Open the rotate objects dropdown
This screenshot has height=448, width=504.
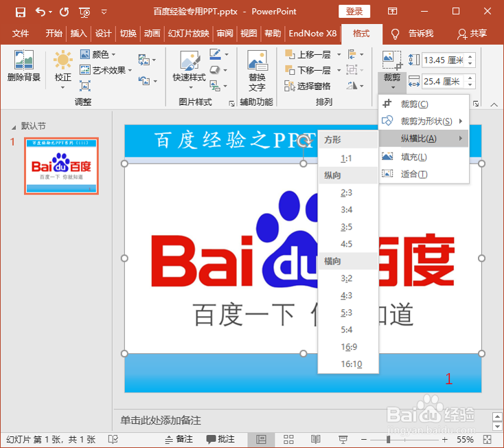point(355,86)
